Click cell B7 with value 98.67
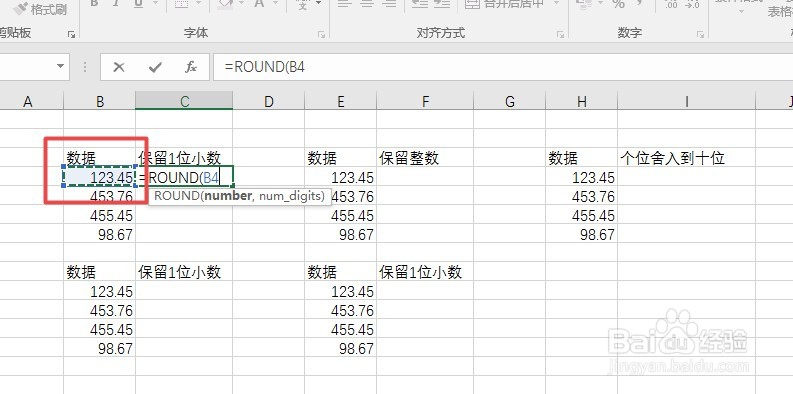The width and height of the screenshot is (793, 394). (x=100, y=234)
